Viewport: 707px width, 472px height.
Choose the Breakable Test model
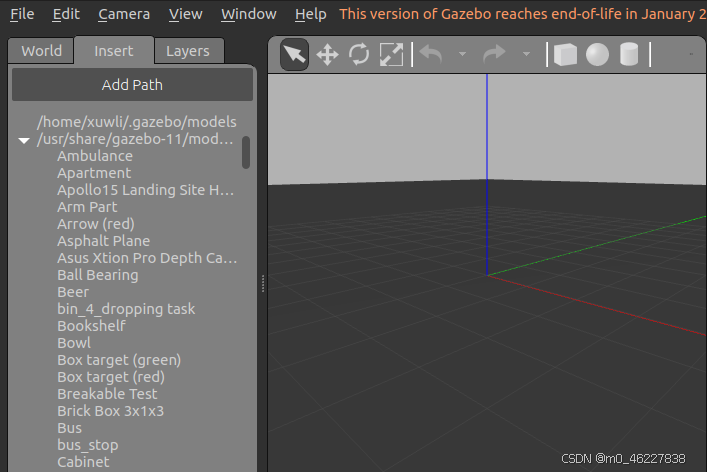point(107,394)
